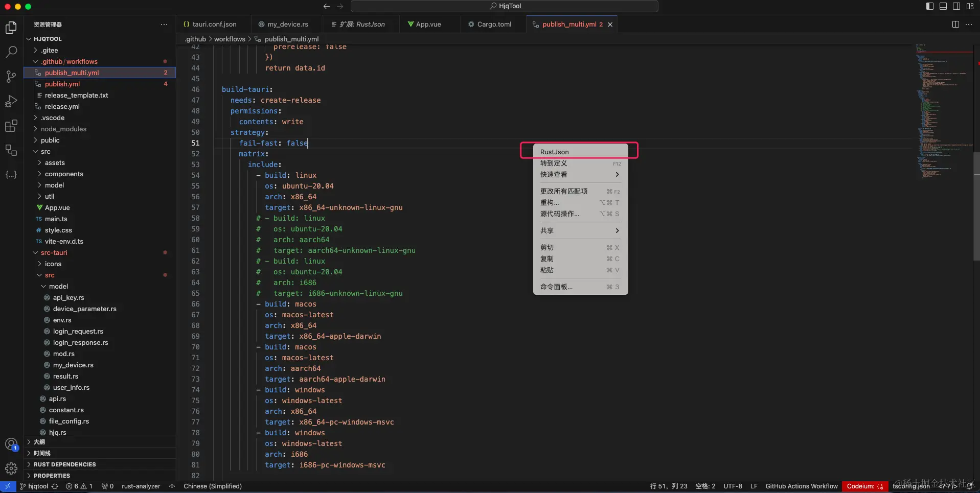Open the GitHub Actions view icon

(x=11, y=150)
